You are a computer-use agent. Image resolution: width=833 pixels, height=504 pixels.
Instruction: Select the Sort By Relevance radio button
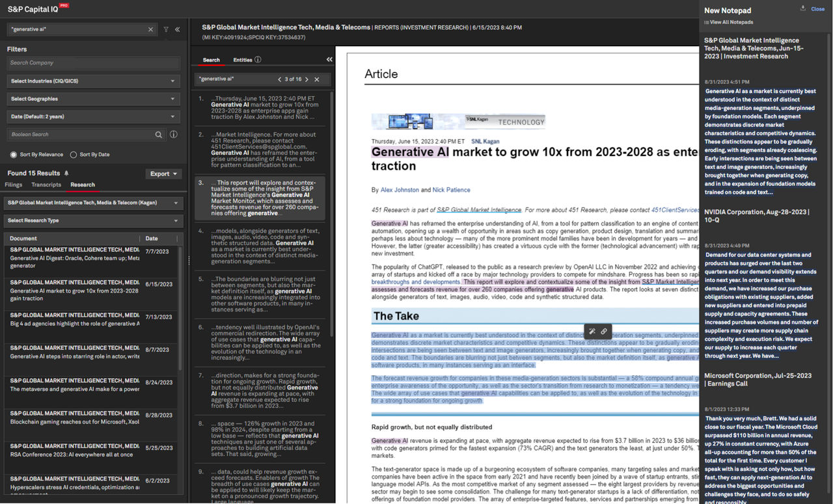[14, 155]
